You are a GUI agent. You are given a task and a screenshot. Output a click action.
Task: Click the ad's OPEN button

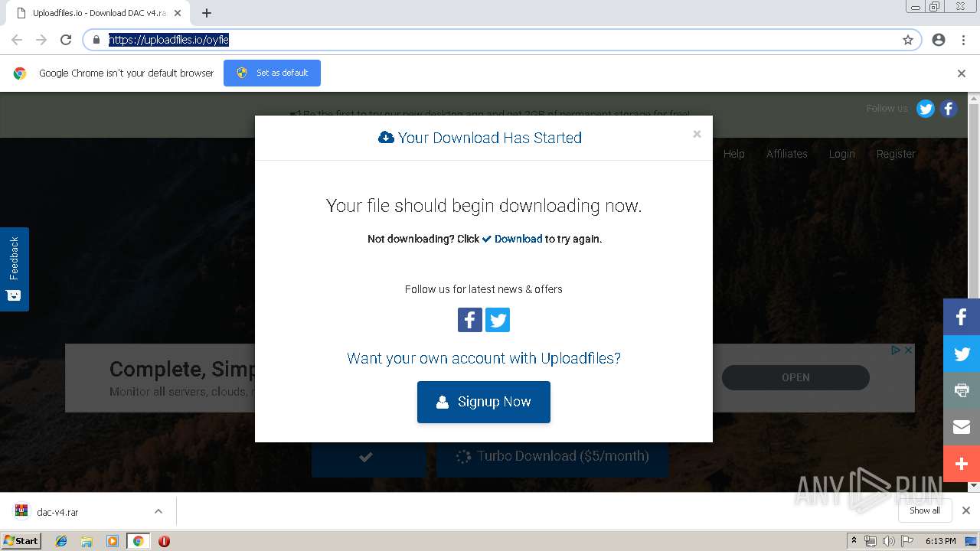795,377
